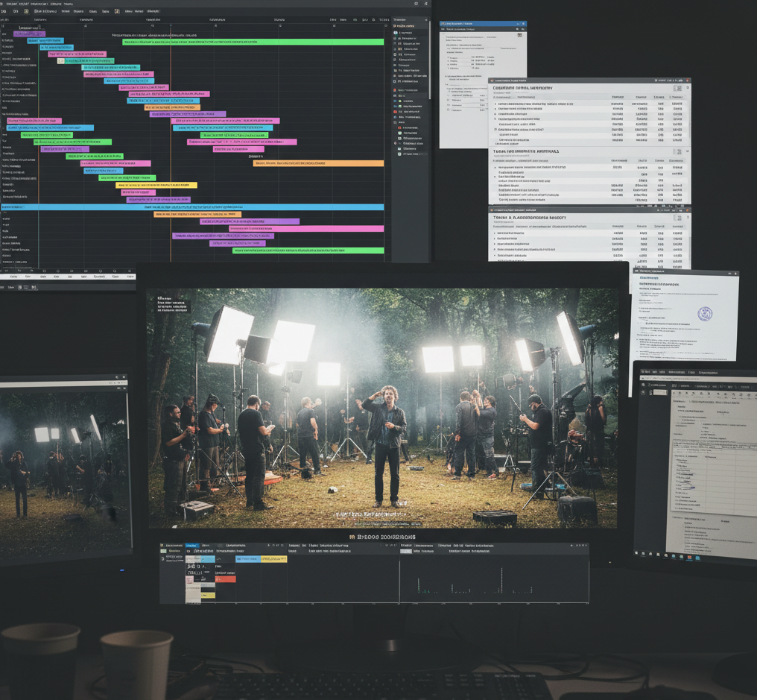Viewport: 757px width, 700px height.
Task: Click the grid icon in the second report panel header
Action: pos(677,152)
